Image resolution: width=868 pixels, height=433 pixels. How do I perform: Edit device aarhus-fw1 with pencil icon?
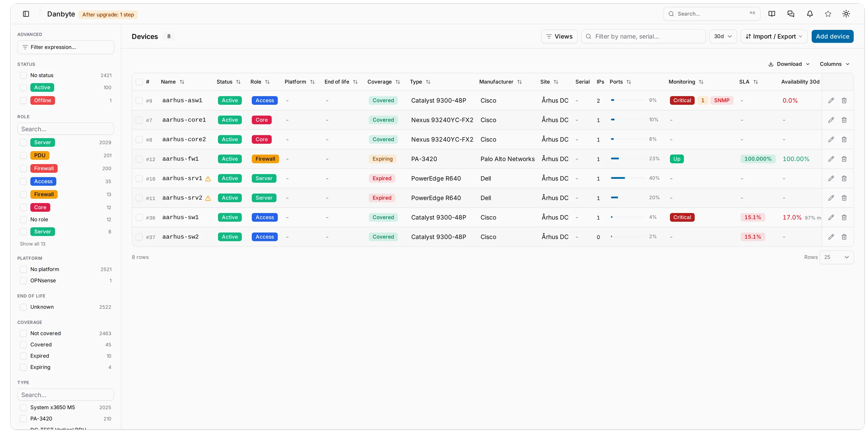coord(831,159)
